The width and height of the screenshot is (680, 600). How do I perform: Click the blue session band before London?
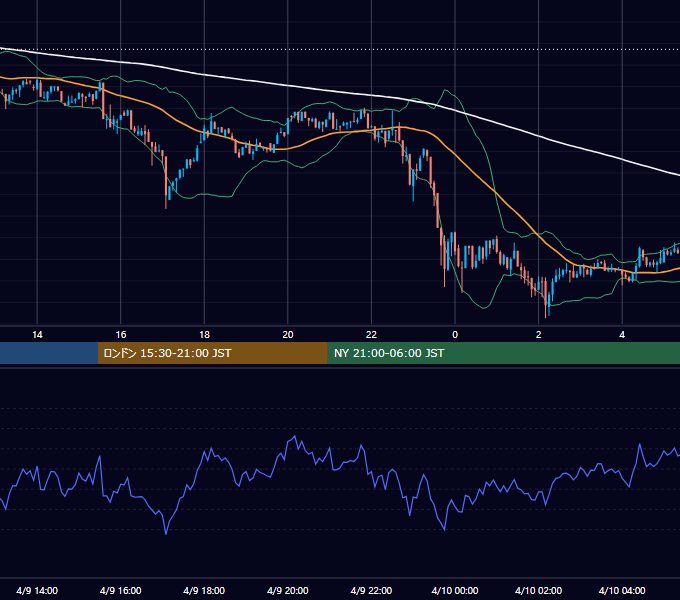click(x=49, y=353)
